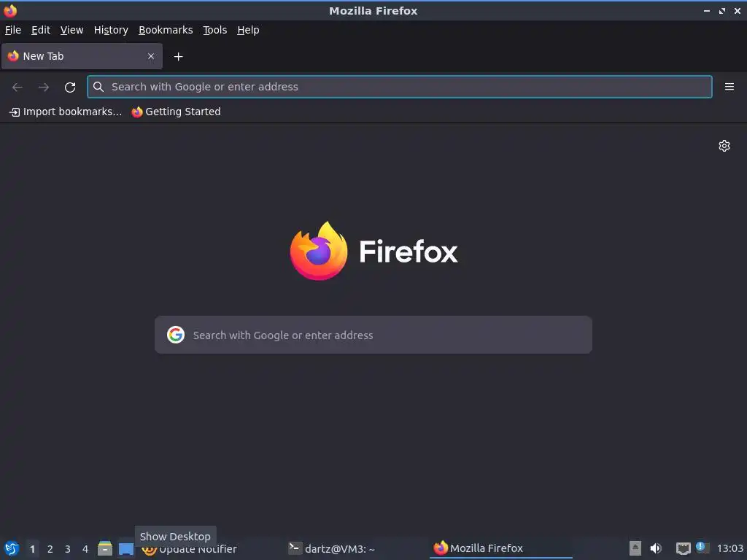Minimize the Firefox window
The image size is (747, 560).
[x=706, y=10]
